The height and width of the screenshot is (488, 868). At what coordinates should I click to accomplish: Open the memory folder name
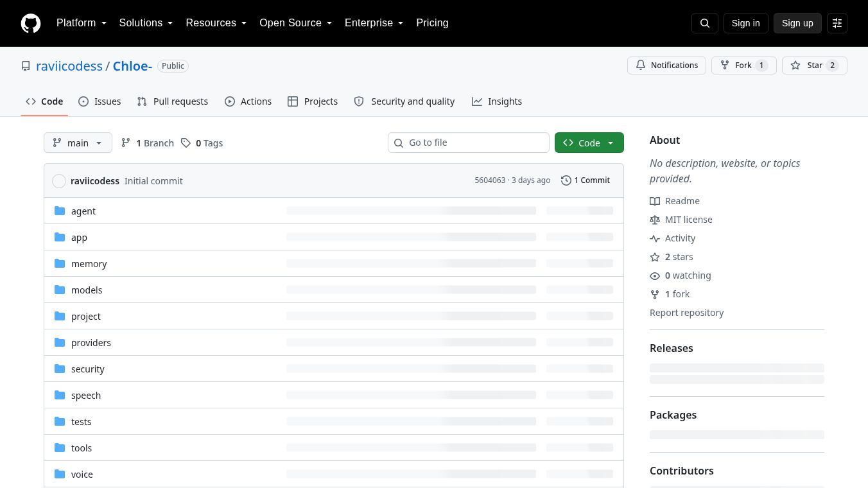89,264
